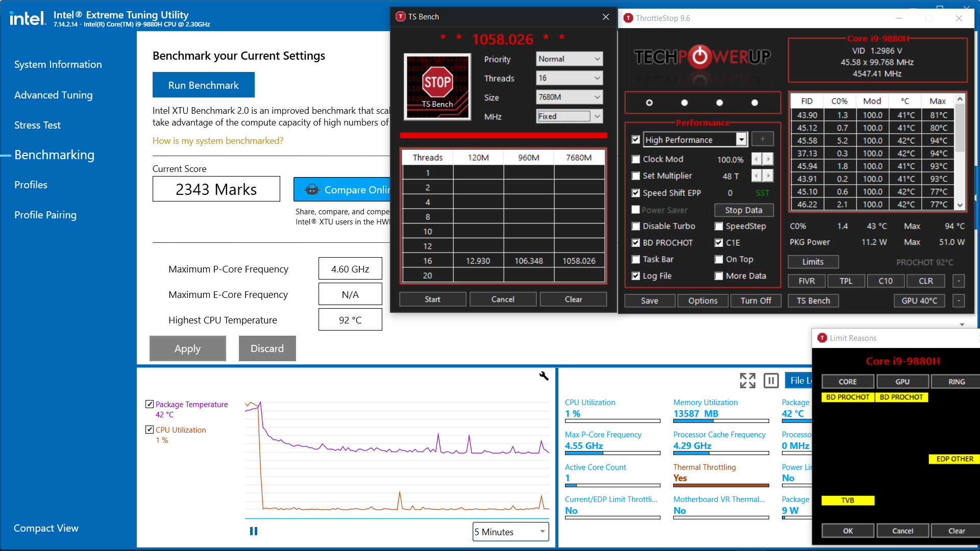Open the Benchmarking section in Intel XTU
This screenshot has height=551, width=980.
click(54, 154)
